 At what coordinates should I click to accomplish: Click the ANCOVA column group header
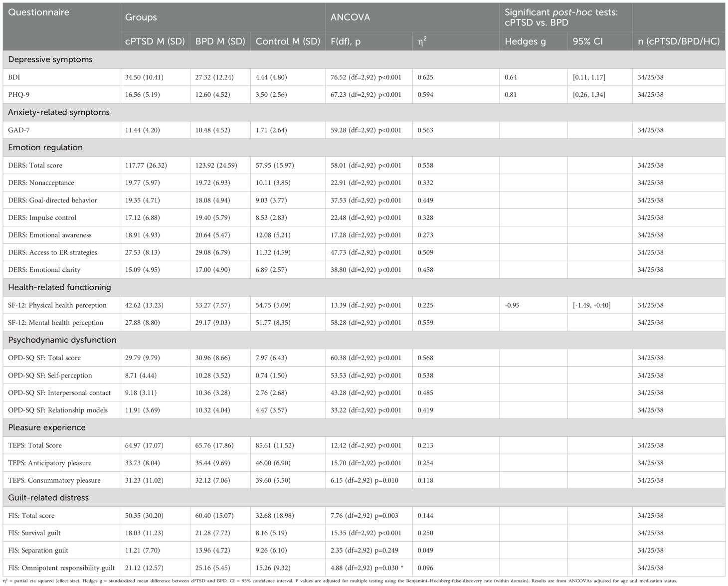pos(350,17)
